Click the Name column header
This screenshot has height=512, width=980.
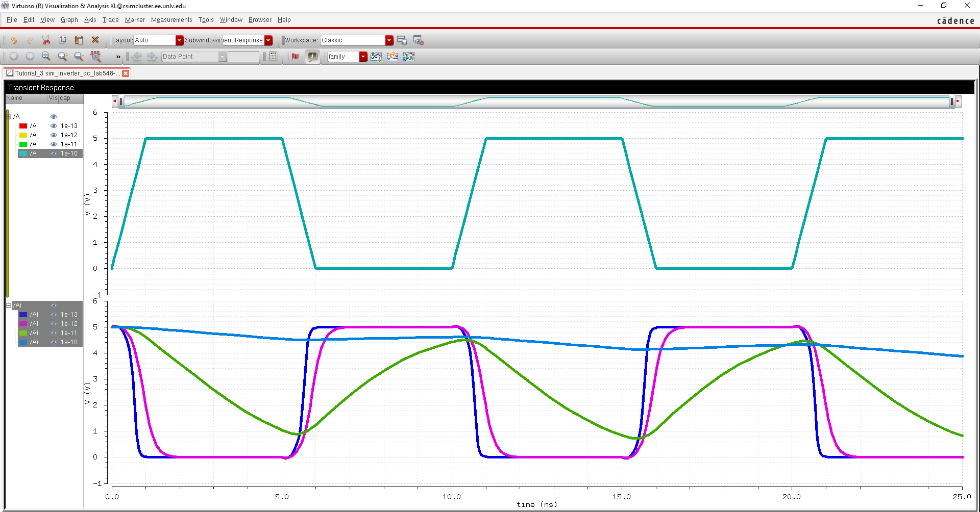click(26, 98)
